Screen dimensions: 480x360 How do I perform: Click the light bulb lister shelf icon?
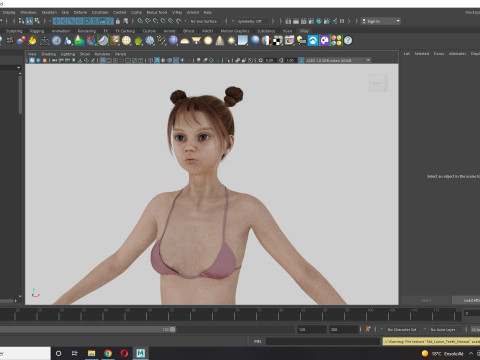pos(301,41)
